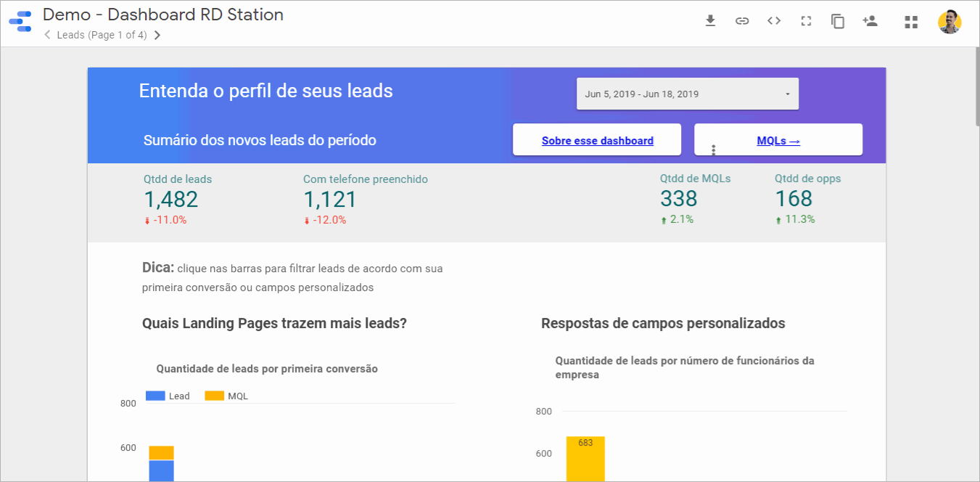Viewport: 980px width, 482px height.
Task: Open the user account avatar
Action: click(950, 22)
